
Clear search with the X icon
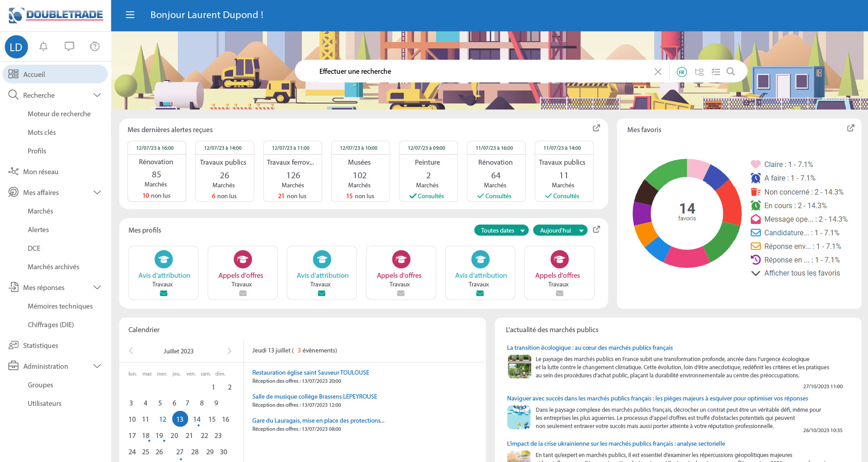pyautogui.click(x=658, y=71)
